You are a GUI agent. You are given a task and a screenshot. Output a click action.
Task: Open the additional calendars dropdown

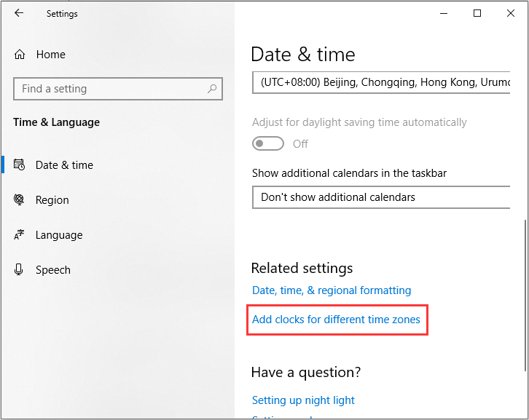point(381,197)
